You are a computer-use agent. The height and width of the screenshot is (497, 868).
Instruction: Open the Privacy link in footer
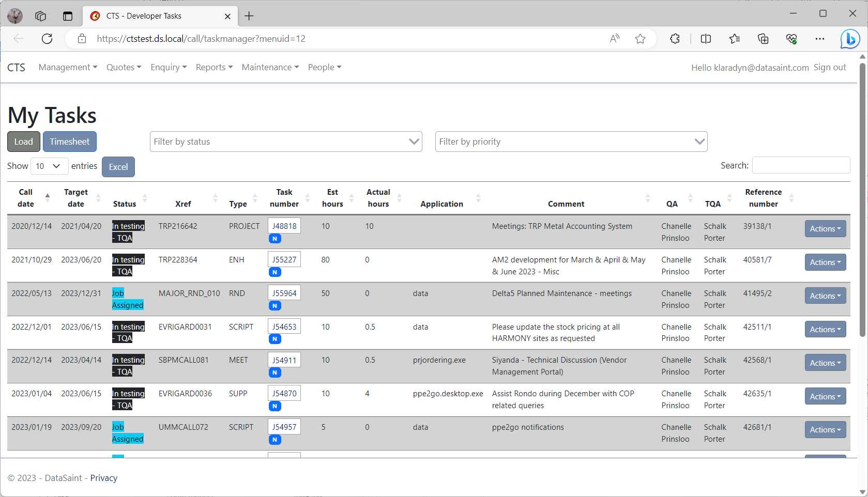click(104, 478)
